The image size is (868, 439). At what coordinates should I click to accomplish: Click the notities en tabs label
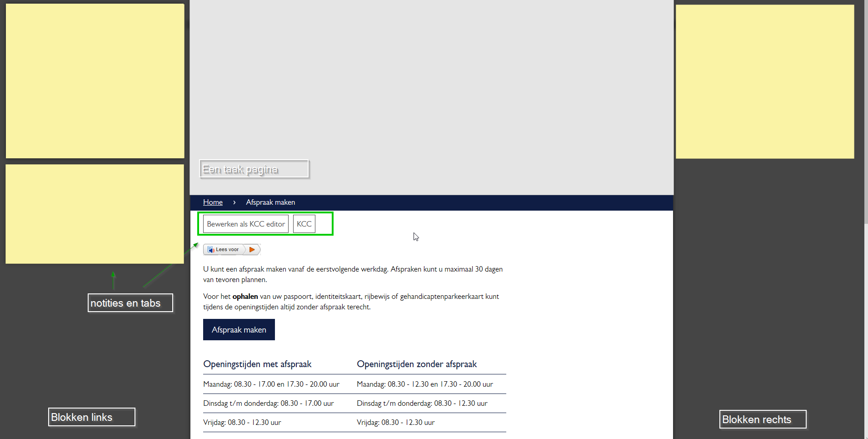[x=130, y=303]
